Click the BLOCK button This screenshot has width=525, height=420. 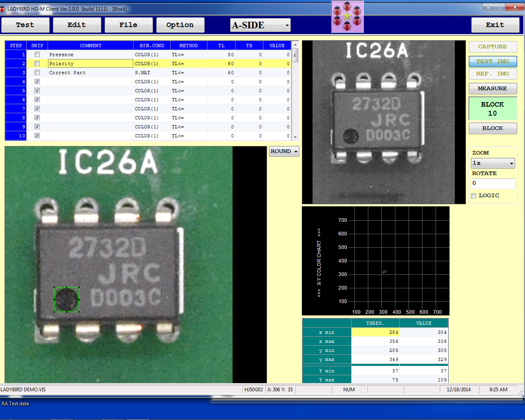(x=493, y=128)
